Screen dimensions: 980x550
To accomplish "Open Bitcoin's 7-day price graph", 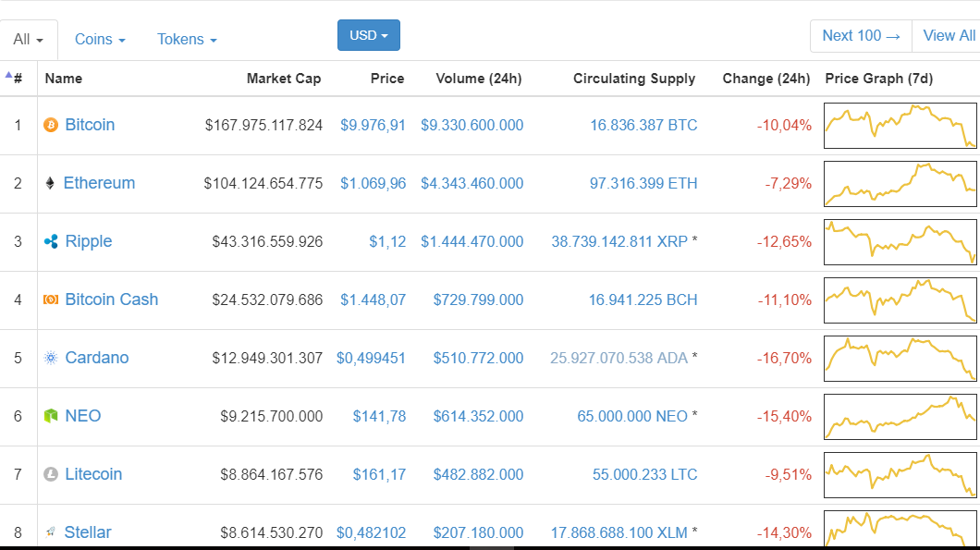I will [x=900, y=125].
